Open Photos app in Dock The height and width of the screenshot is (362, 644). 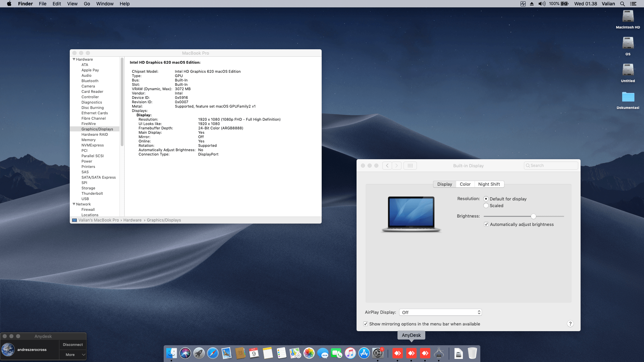click(309, 353)
